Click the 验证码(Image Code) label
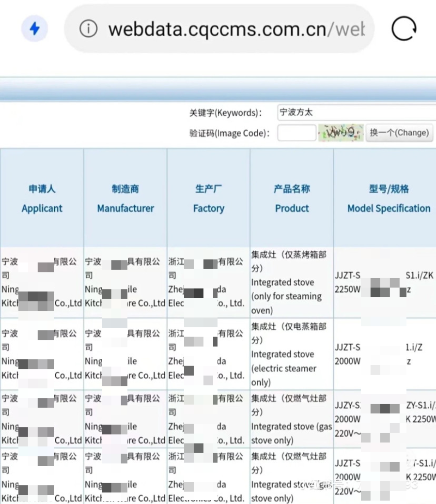 tap(229, 133)
